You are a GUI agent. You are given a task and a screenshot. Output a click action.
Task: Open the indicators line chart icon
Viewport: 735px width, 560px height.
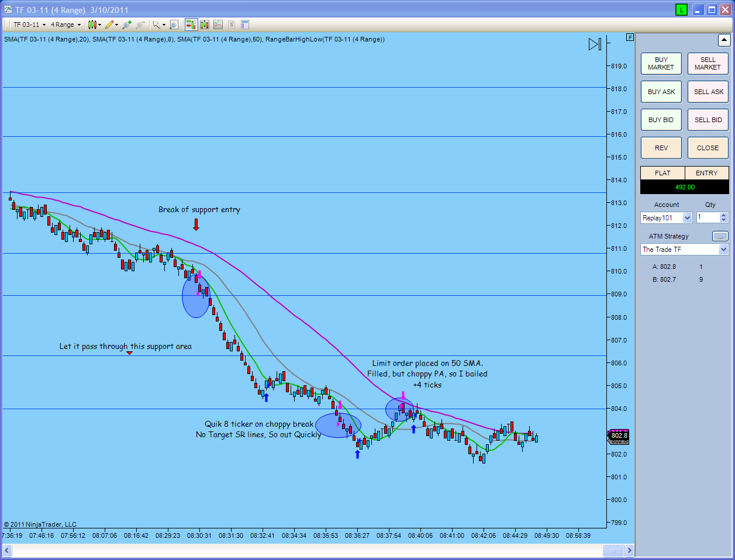click(218, 25)
